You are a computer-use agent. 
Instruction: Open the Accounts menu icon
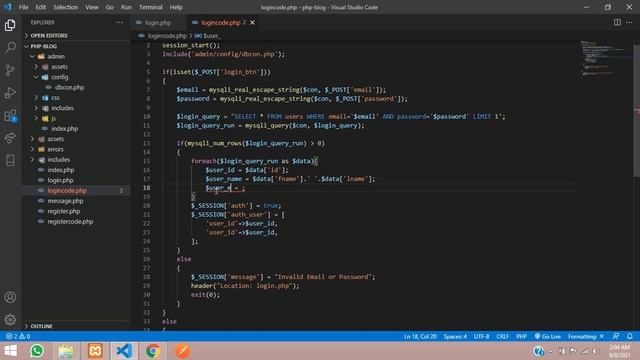click(x=10, y=297)
